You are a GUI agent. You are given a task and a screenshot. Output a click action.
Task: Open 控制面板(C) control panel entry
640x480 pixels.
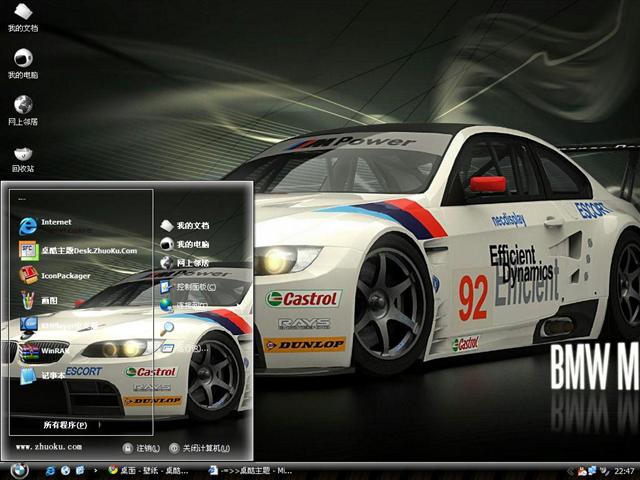point(194,286)
